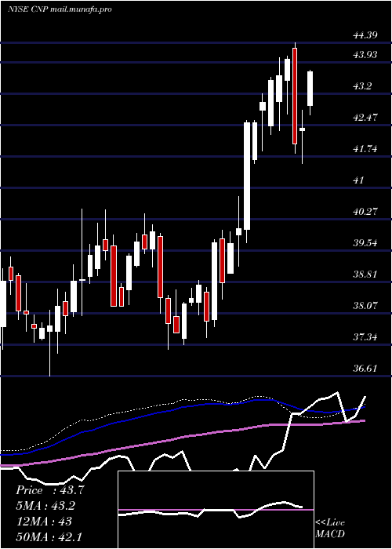Click the 'Price : 43.7' readout
392x549 pixels.
[x=50, y=490]
